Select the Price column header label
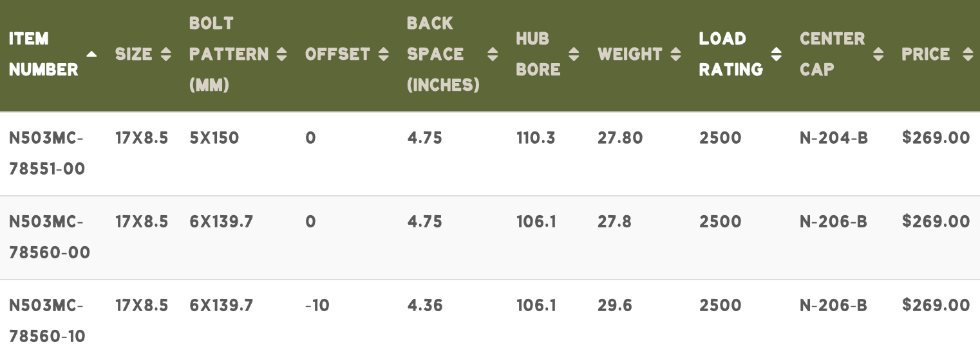This screenshot has width=980, height=353. 926,54
